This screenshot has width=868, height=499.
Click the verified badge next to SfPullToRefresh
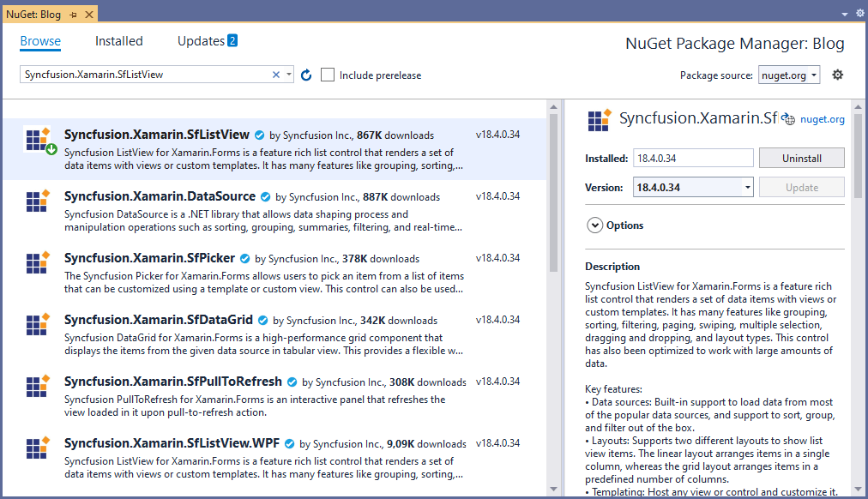point(292,382)
